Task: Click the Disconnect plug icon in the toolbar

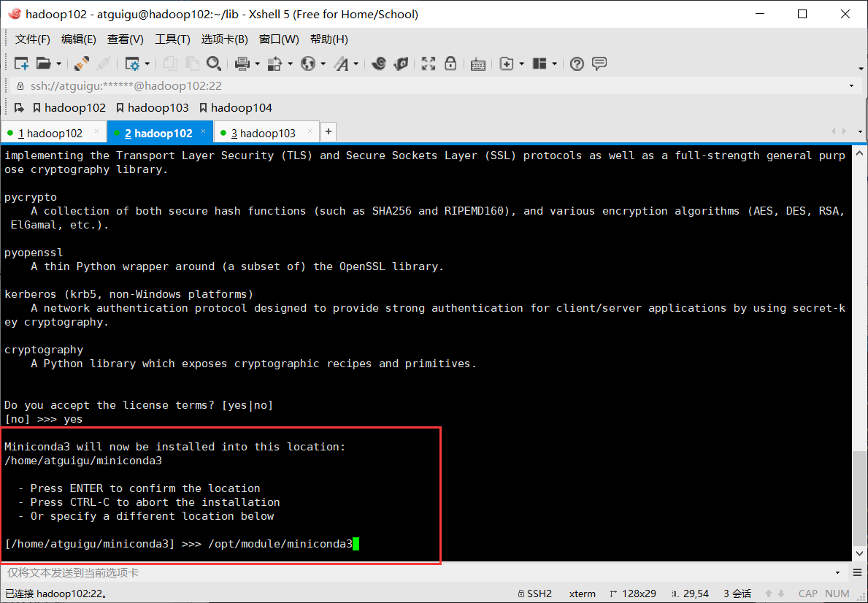Action: (x=81, y=64)
